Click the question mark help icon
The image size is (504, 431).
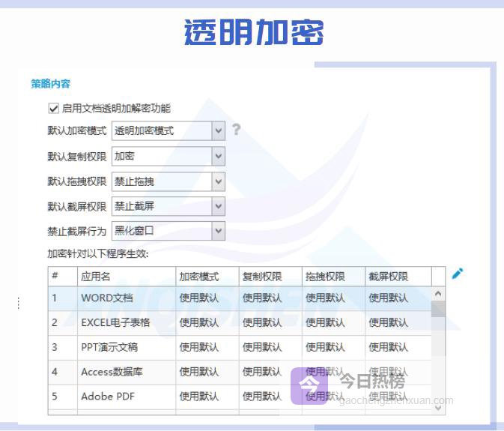(x=236, y=130)
